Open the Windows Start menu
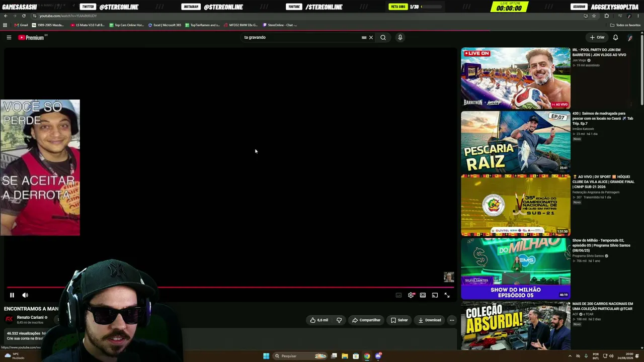Image resolution: width=644 pixels, height=362 pixels. [266, 356]
